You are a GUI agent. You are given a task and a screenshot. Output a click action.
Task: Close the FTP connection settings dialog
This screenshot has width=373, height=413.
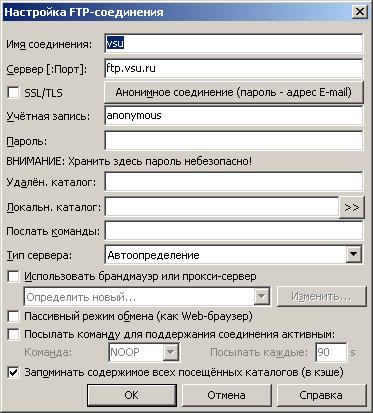click(360, 12)
